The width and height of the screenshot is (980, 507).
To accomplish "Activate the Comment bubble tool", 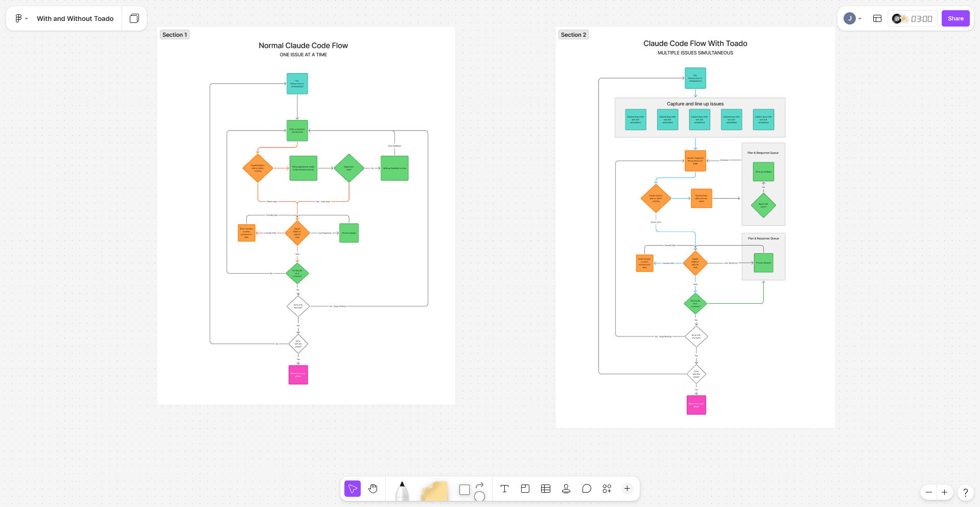I will tap(587, 489).
